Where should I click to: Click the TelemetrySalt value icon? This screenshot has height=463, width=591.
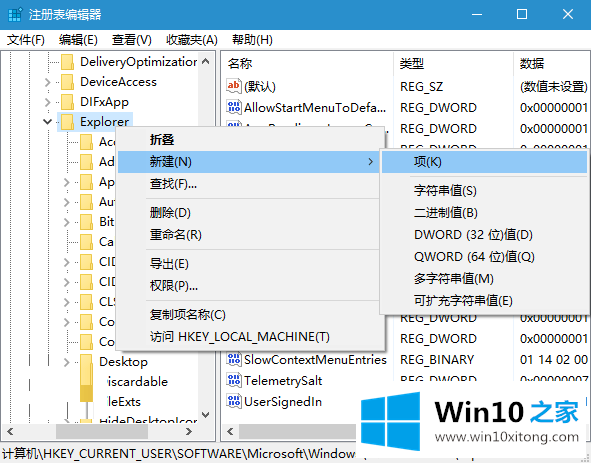coord(234,380)
